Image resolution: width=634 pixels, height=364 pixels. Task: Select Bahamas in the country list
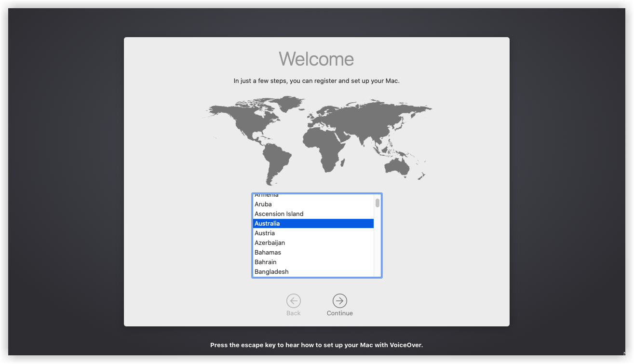pyautogui.click(x=313, y=253)
